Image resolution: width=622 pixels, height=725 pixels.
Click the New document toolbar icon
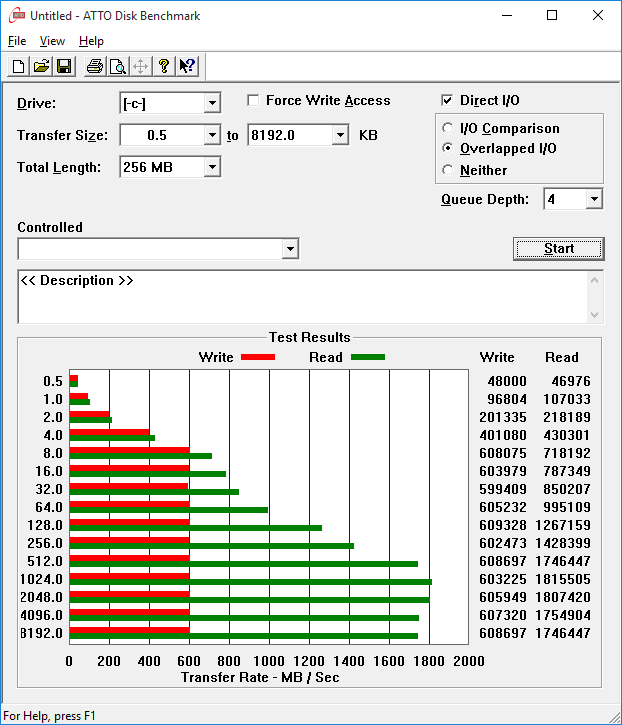point(18,66)
